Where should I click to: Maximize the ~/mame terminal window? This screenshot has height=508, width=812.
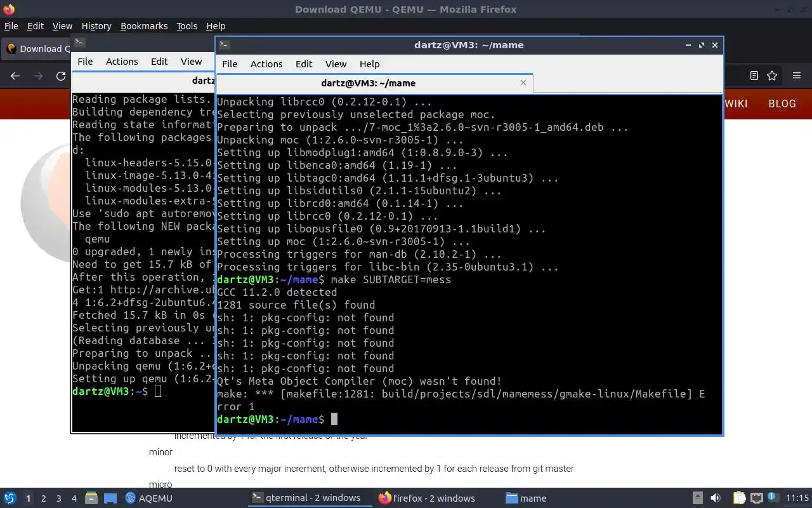coord(702,45)
